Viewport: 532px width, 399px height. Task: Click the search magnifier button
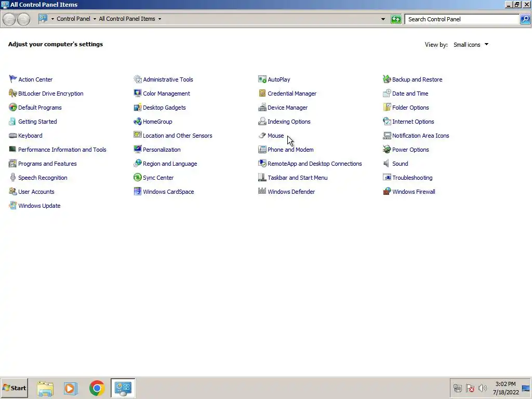pyautogui.click(x=525, y=19)
